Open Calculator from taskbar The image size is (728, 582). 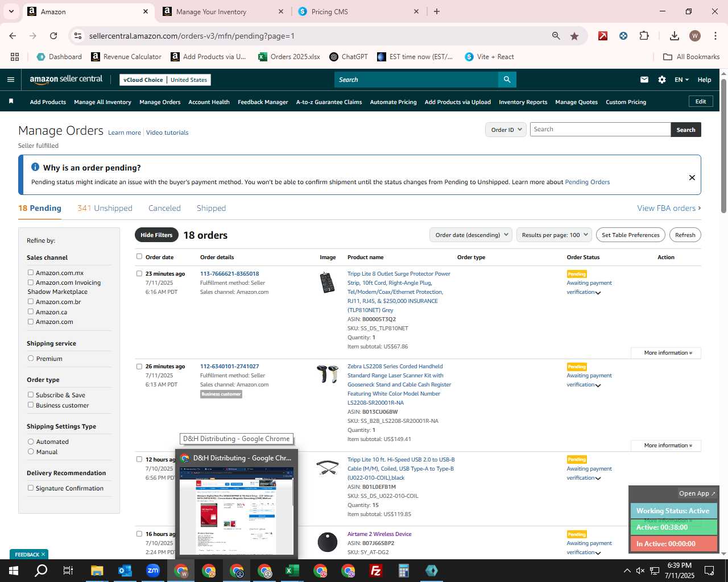pos(404,571)
